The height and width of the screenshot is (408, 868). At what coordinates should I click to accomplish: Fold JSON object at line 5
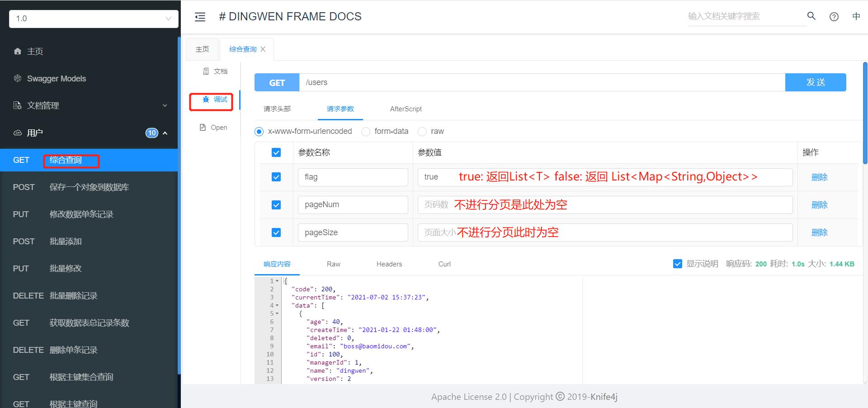277,313
